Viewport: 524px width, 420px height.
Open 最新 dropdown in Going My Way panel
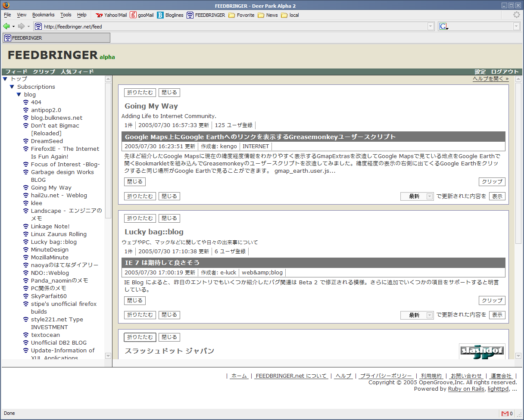click(x=417, y=196)
